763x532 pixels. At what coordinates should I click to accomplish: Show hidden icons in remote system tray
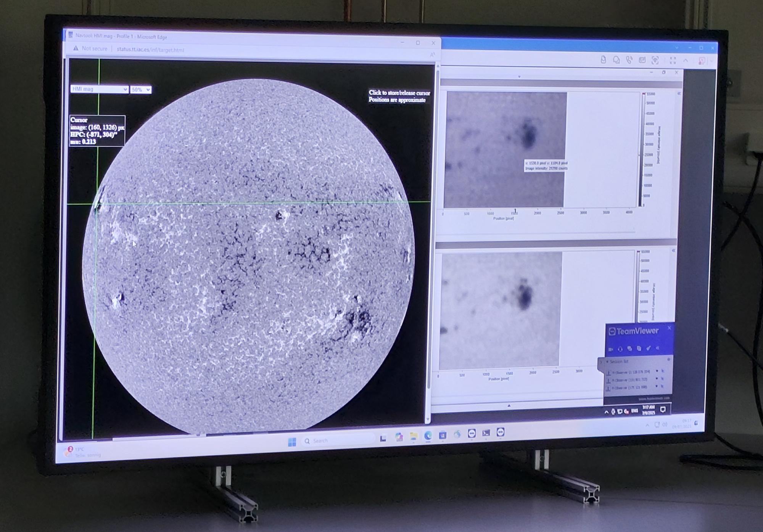[x=606, y=412]
